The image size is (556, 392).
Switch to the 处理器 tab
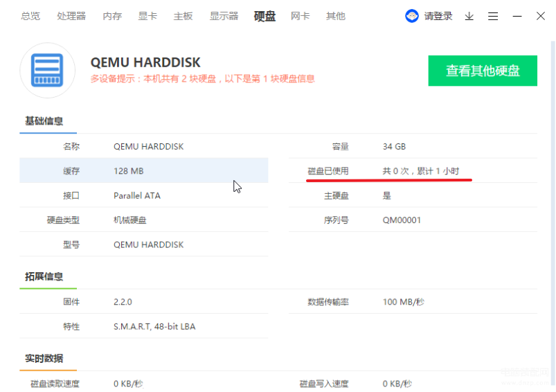[71, 16]
